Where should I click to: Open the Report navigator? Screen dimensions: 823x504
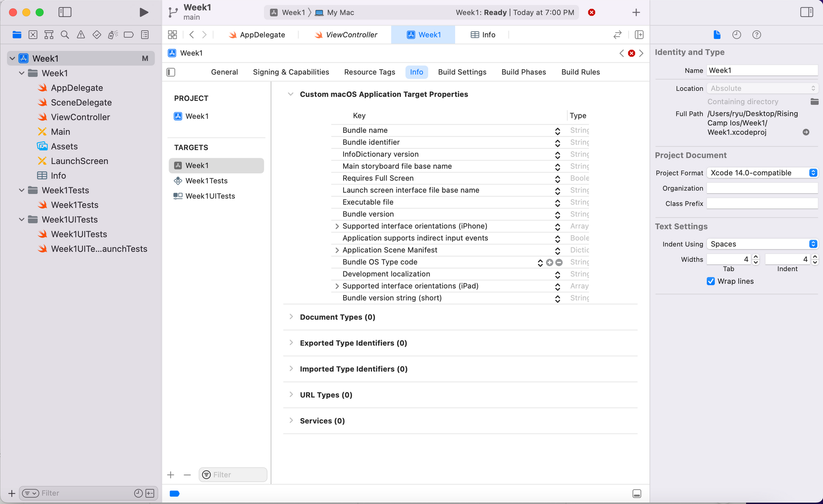tap(145, 35)
